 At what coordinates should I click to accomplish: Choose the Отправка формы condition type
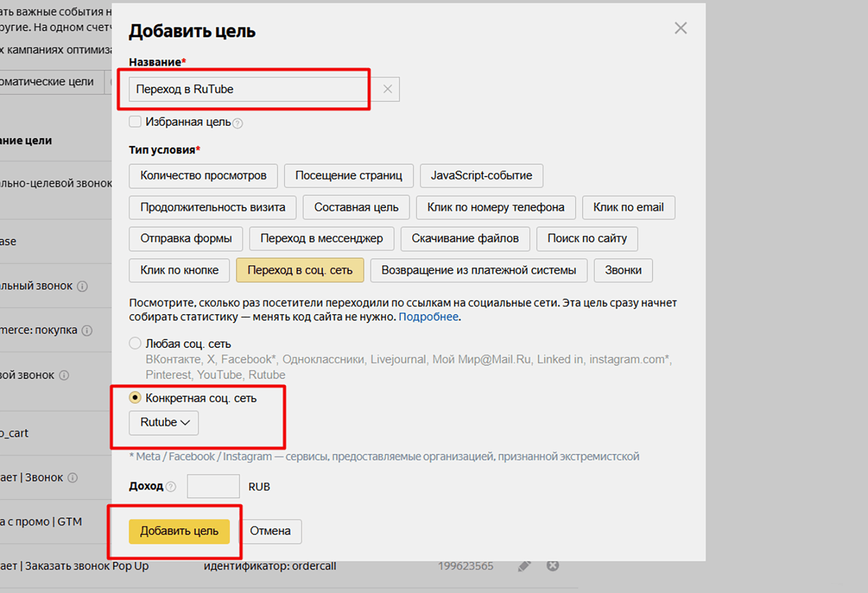point(186,238)
